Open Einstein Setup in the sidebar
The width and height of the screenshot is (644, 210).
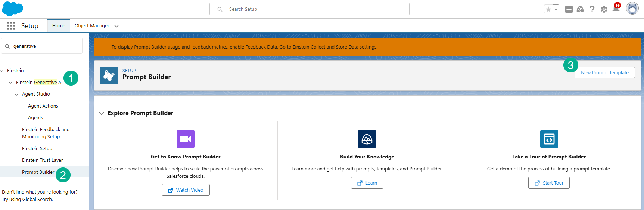pos(37,149)
